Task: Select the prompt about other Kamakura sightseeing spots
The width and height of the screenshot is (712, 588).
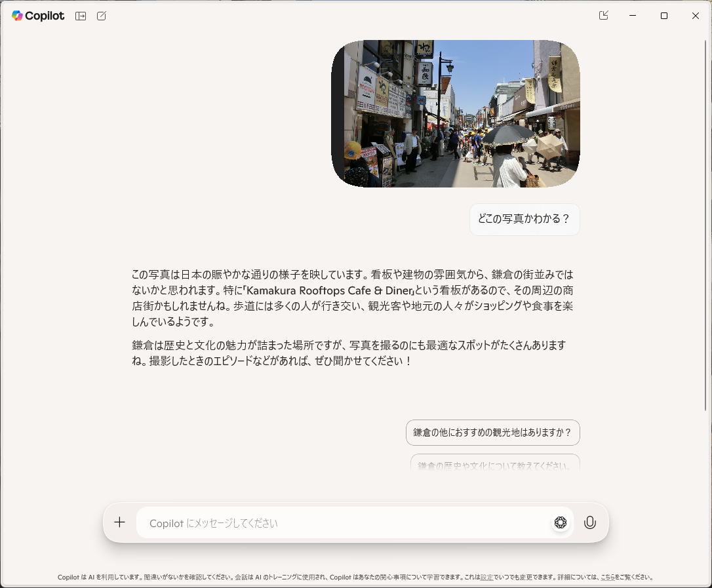Action: 493,433
